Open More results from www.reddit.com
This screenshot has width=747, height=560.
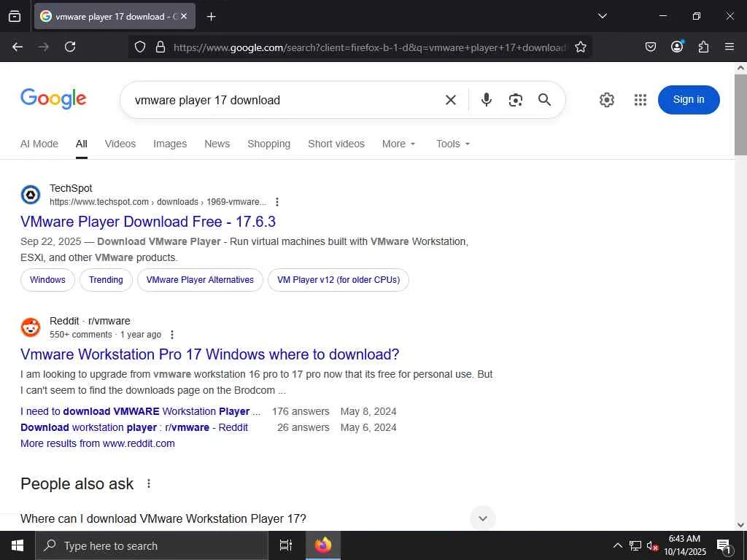98,443
